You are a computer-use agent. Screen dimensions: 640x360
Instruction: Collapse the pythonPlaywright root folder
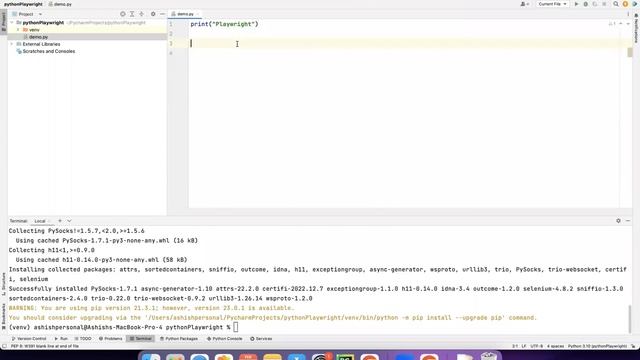pyautogui.click(x=12, y=23)
